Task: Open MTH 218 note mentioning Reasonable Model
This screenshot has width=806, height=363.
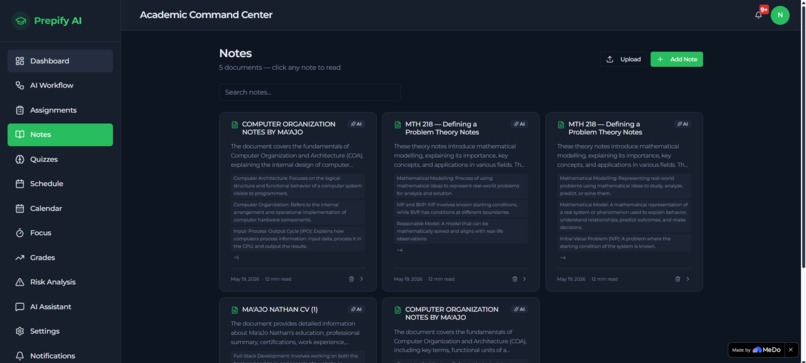Action: click(461, 202)
